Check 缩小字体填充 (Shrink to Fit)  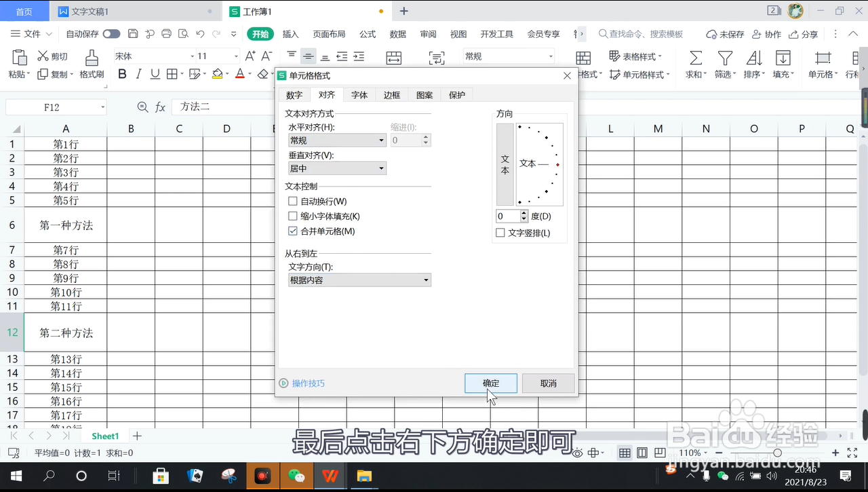(x=293, y=216)
